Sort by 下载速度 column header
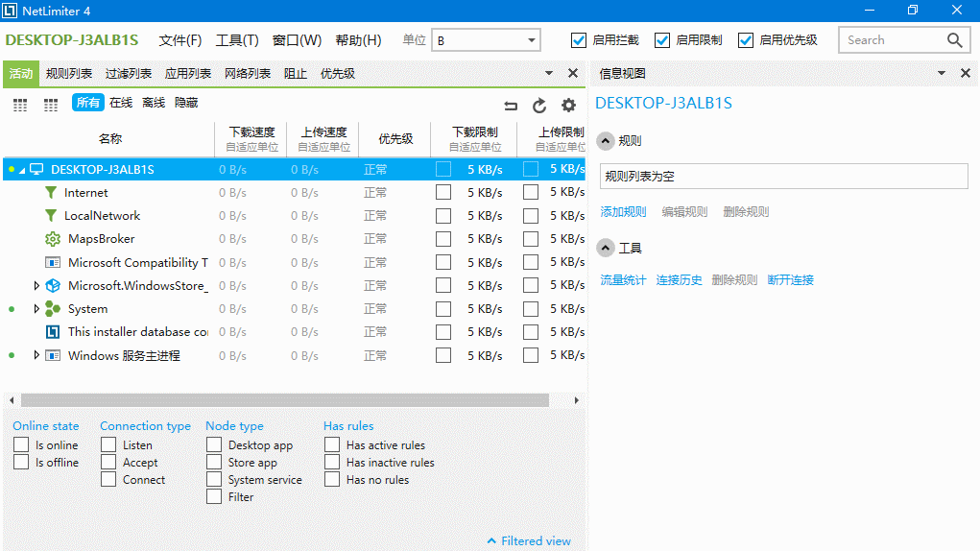Image resolution: width=980 pixels, height=551 pixels. tap(251, 138)
